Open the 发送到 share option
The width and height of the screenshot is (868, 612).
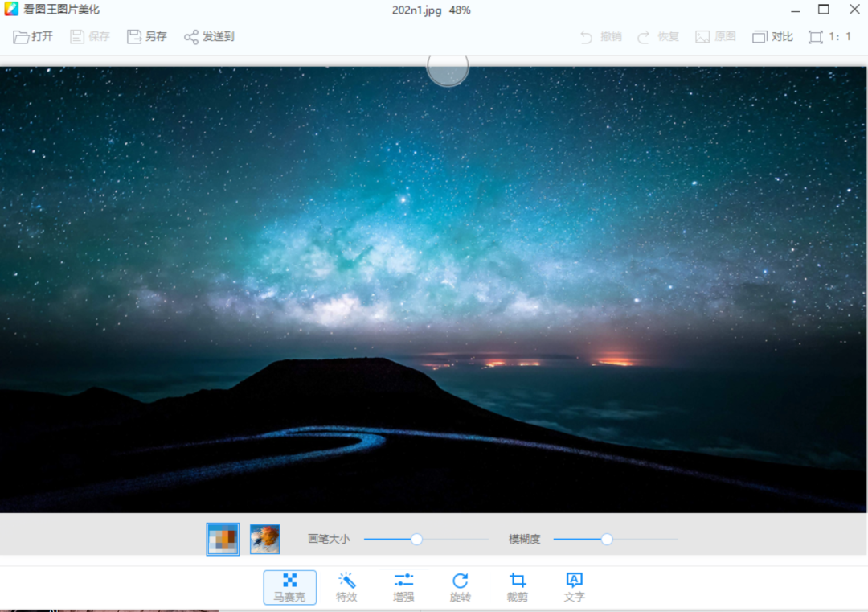pyautogui.click(x=209, y=36)
